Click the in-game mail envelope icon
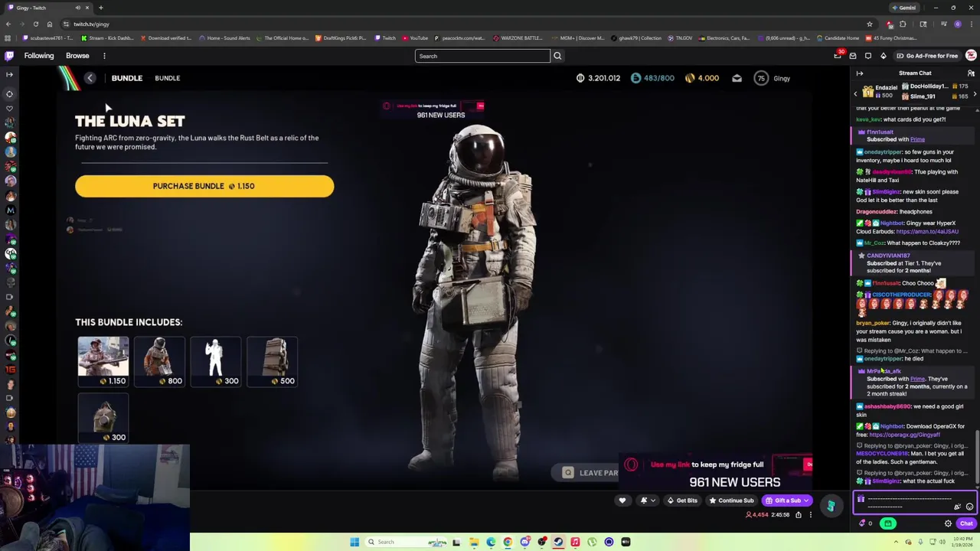980x551 pixels. point(737,78)
